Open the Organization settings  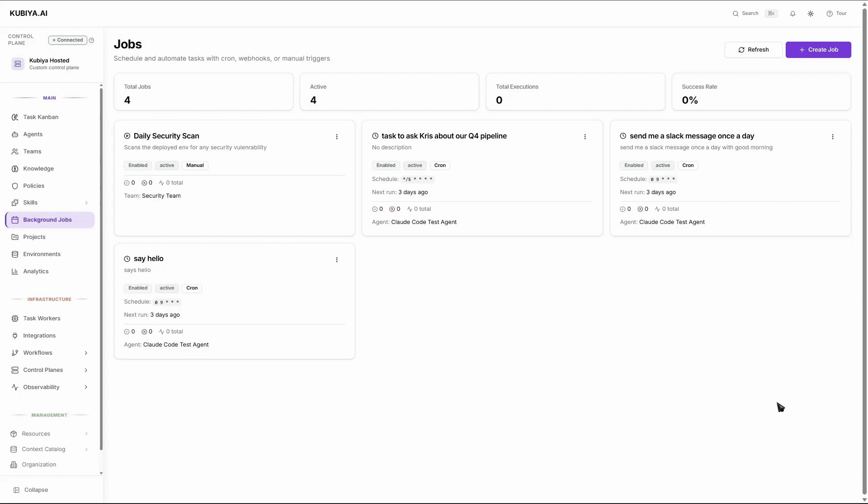pos(38,464)
